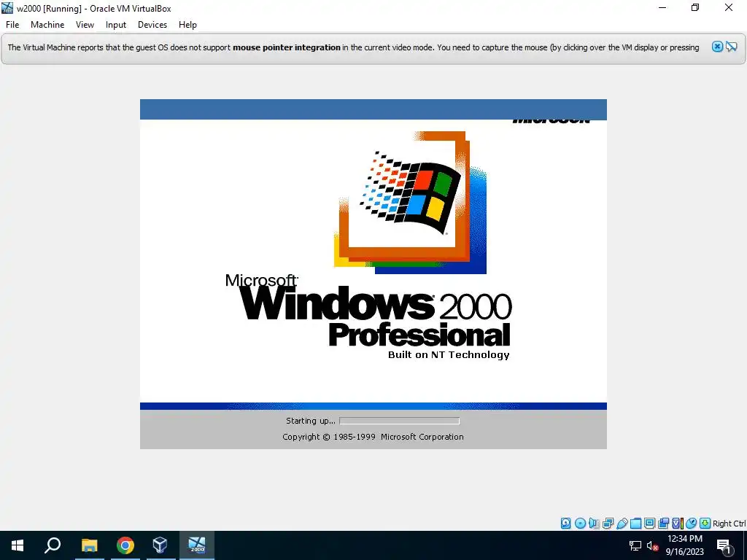This screenshot has width=747, height=560.
Task: Click the CPU virtualization (V) indicator
Action: [x=678, y=524]
